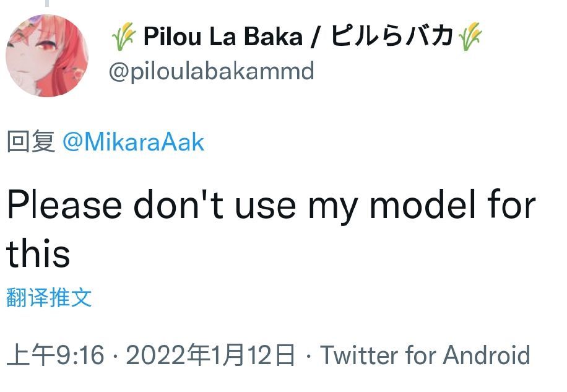
Task: Open the @piloulabakammd handle
Action: [211, 72]
